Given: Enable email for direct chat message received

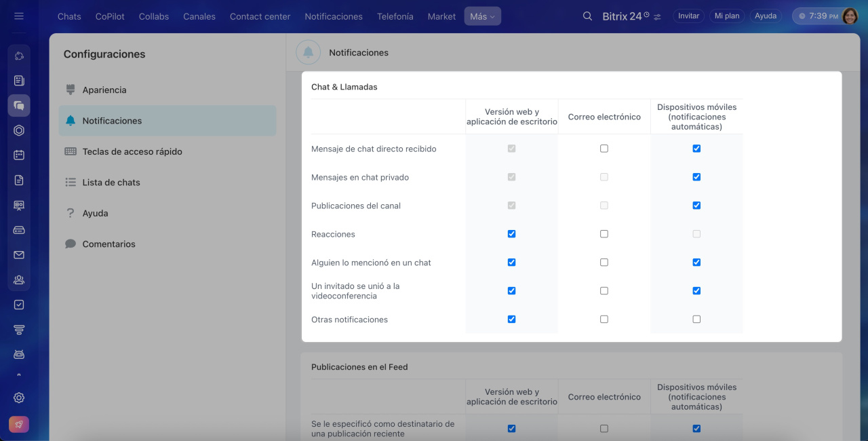Looking at the screenshot, I should click(604, 149).
